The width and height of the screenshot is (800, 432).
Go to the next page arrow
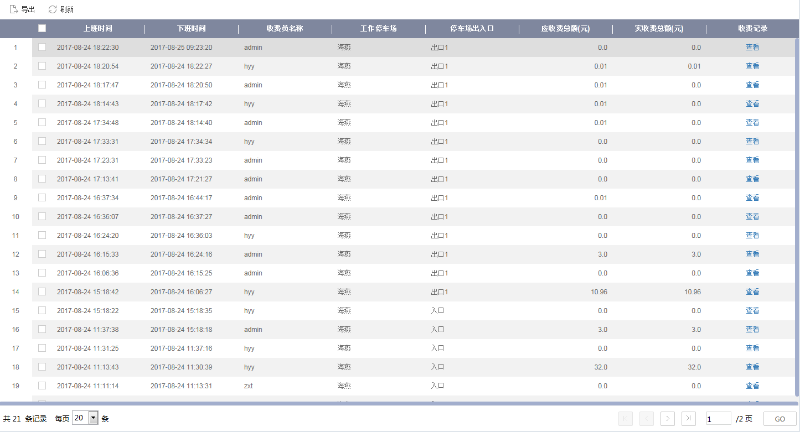coord(667,418)
